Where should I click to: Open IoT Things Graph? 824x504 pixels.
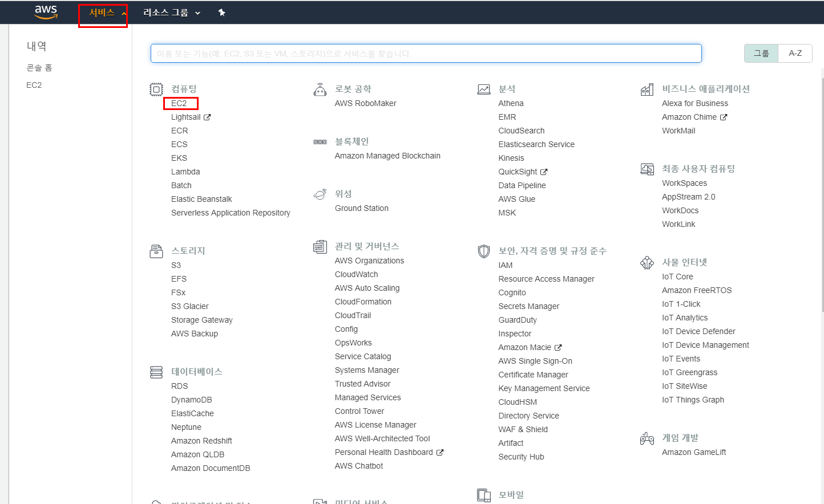coord(693,400)
